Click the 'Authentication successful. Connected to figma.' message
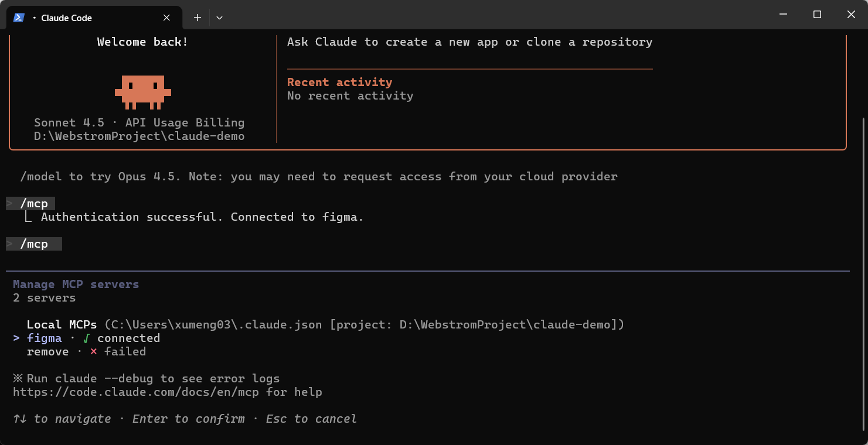Viewport: 868px width, 445px height. (203, 217)
